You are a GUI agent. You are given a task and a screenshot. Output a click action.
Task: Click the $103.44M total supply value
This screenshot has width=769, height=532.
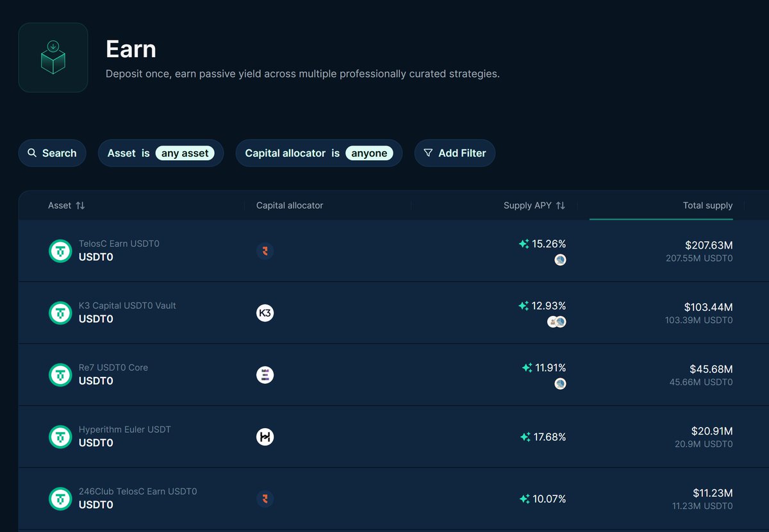[x=709, y=307]
